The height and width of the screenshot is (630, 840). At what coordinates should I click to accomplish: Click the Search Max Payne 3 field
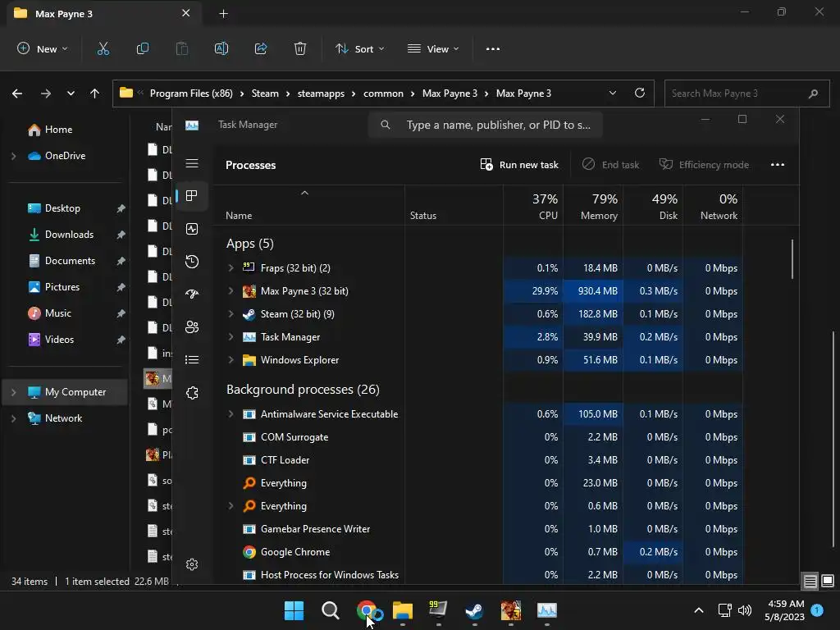pyautogui.click(x=746, y=94)
